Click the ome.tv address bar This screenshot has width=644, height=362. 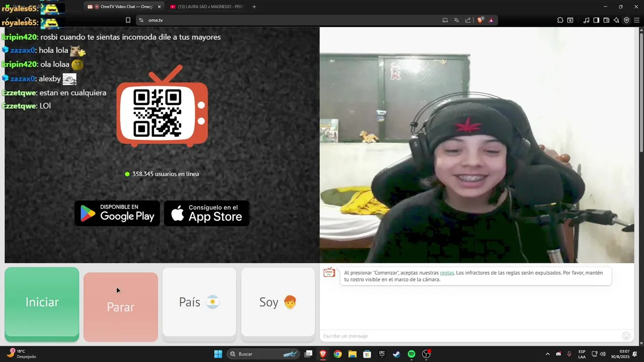(292, 20)
